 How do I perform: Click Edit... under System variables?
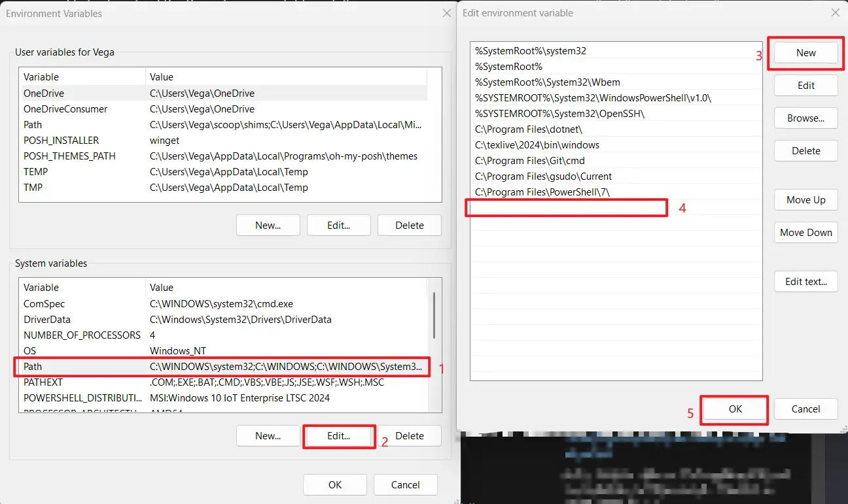pyautogui.click(x=338, y=435)
